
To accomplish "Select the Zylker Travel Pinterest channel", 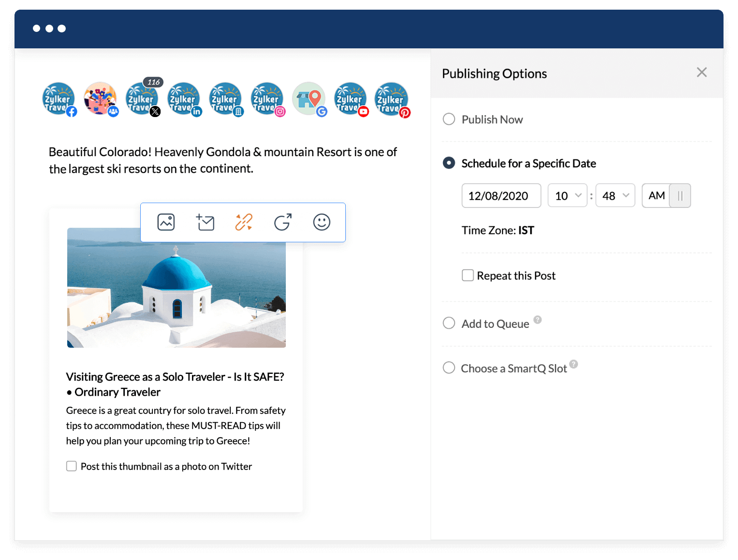I will click(x=392, y=99).
